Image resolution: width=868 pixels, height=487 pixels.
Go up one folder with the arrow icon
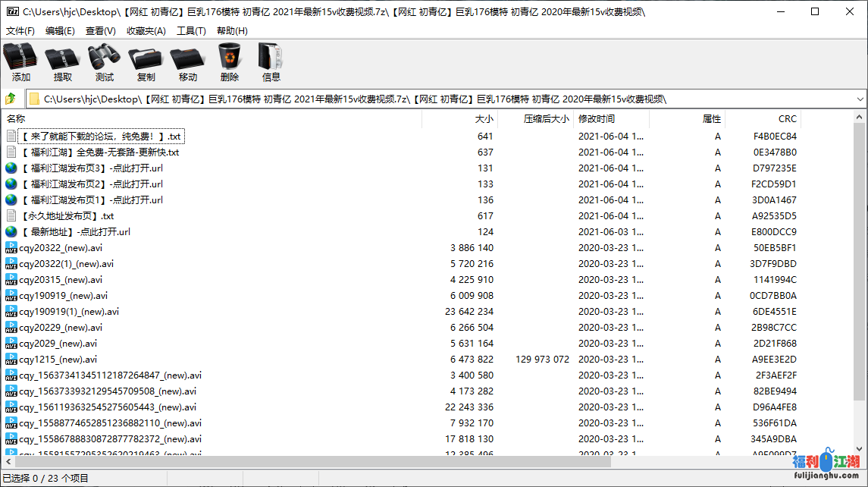(x=11, y=99)
